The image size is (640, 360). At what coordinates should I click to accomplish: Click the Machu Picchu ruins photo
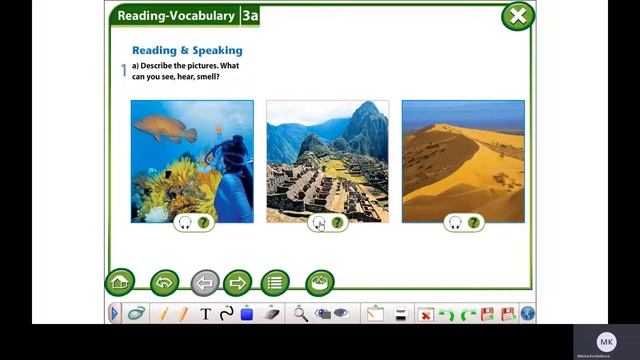(327, 161)
